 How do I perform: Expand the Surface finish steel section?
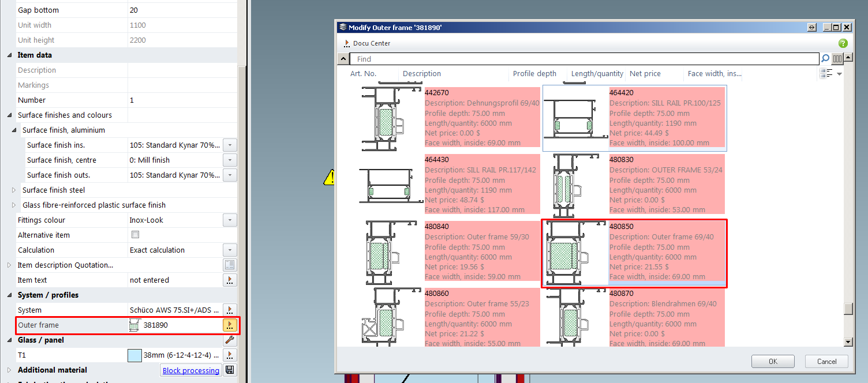click(x=14, y=190)
